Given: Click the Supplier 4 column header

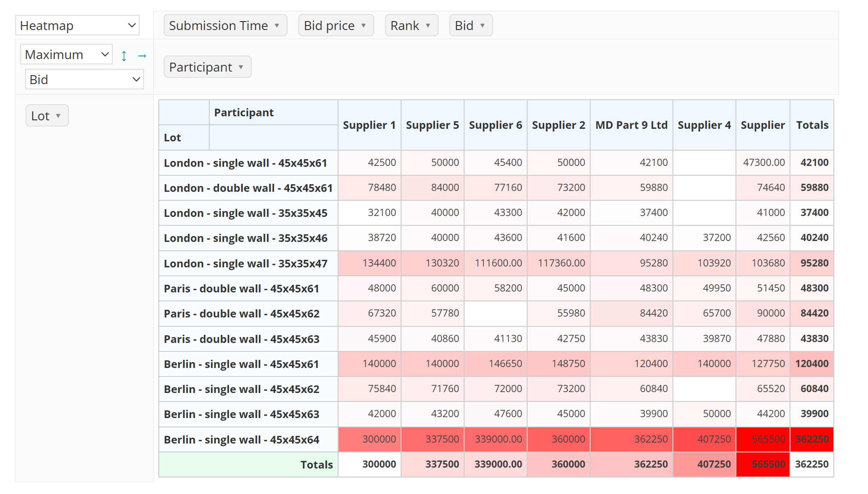Looking at the screenshot, I should 704,125.
